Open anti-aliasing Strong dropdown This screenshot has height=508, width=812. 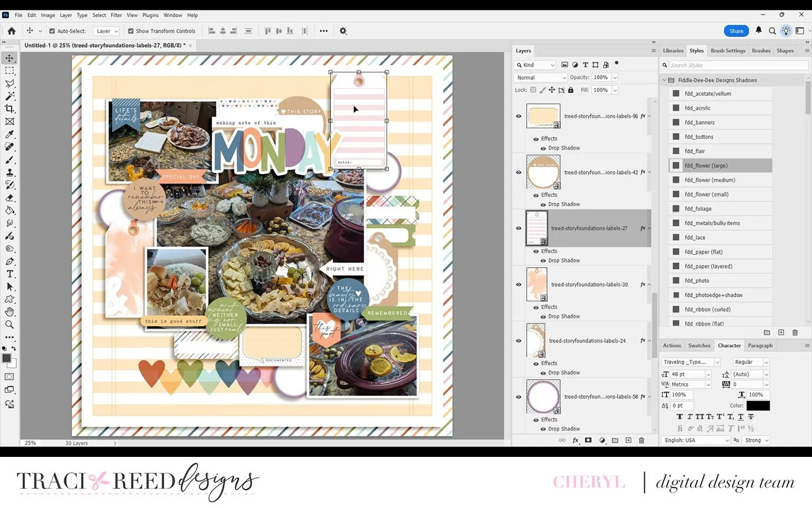pyautogui.click(x=756, y=440)
